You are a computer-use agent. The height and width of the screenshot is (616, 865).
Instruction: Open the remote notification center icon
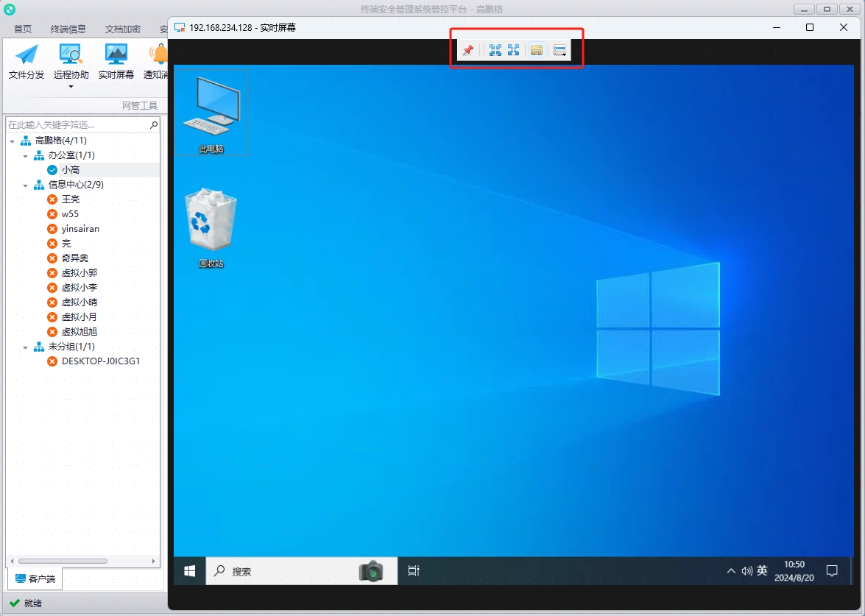(832, 571)
